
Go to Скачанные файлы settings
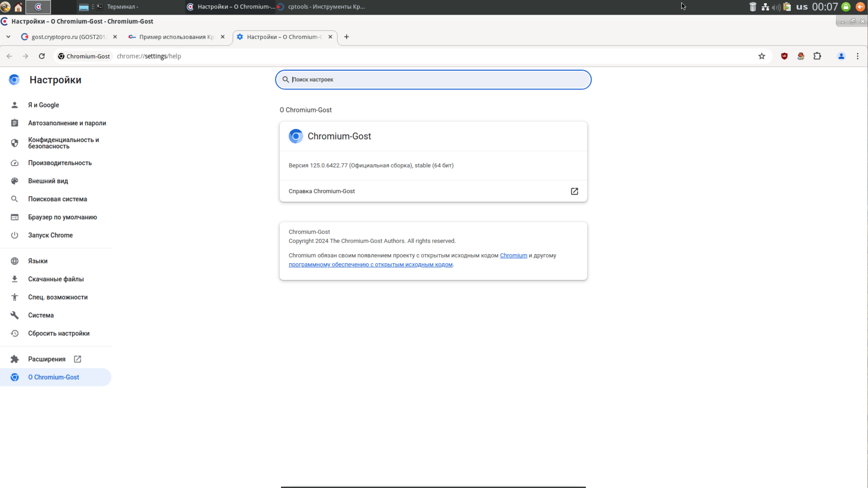click(x=56, y=279)
